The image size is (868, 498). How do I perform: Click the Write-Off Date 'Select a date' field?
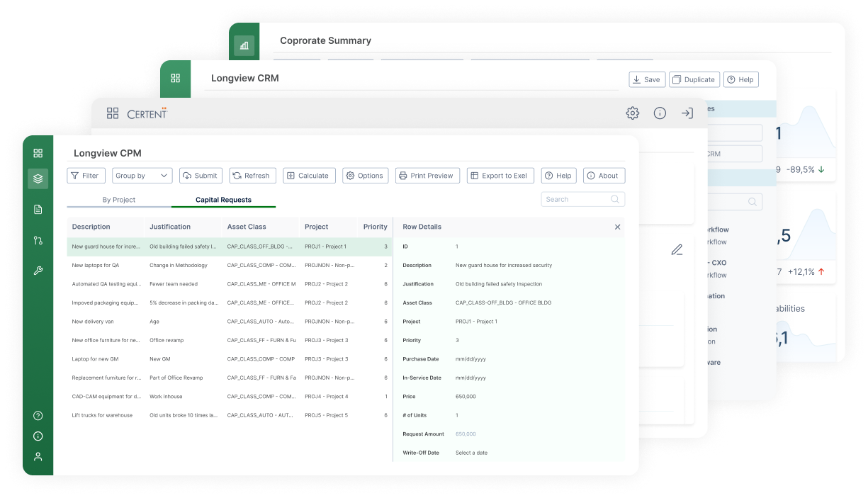471,453
